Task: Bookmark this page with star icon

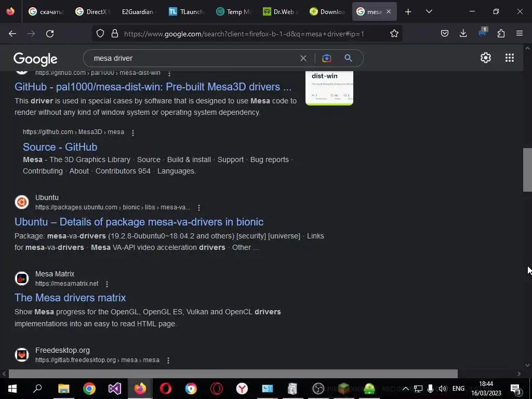Action: 394,34
